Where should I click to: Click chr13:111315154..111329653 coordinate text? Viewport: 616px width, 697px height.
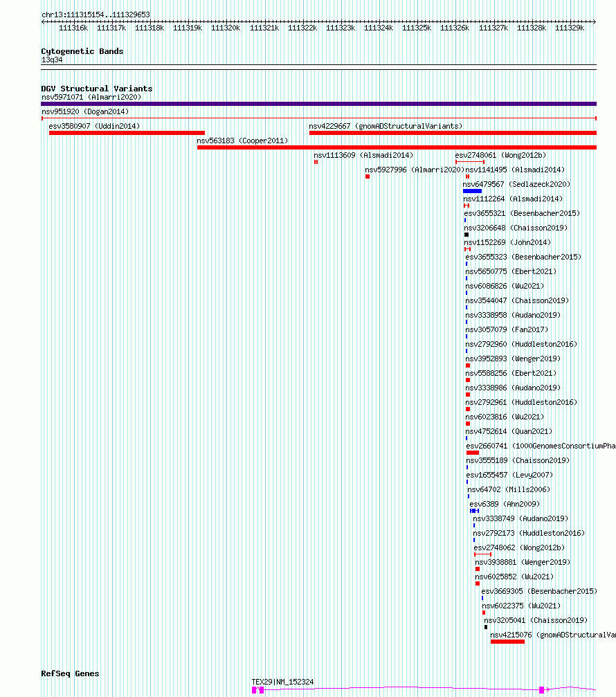(96, 15)
